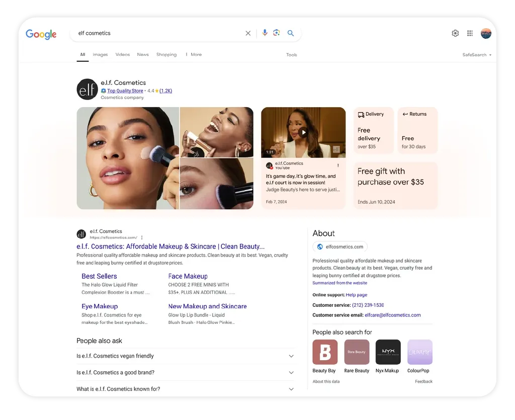Screen dimensions: 515x420
Task: Click elfcare@elfcosmetics.com email link
Action: (392, 315)
